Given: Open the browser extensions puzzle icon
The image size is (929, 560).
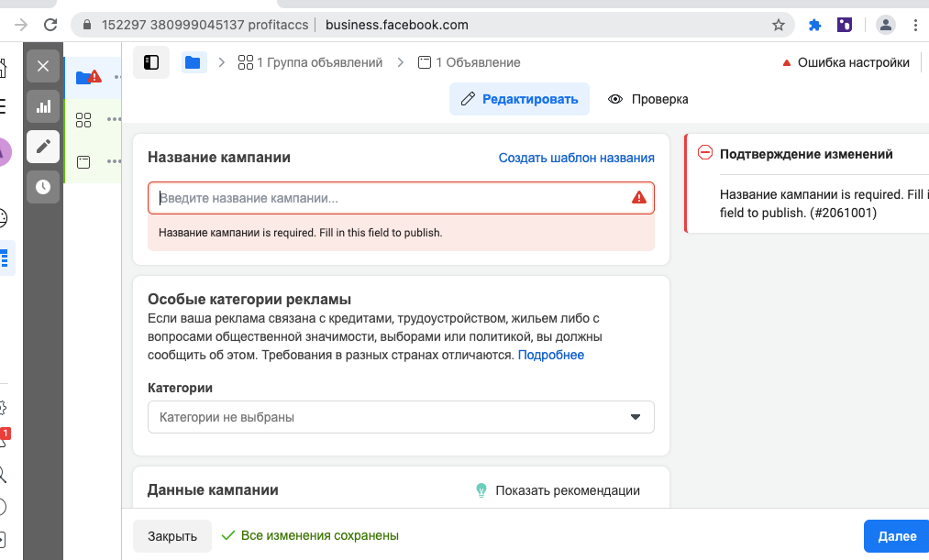Looking at the screenshot, I should (x=814, y=25).
